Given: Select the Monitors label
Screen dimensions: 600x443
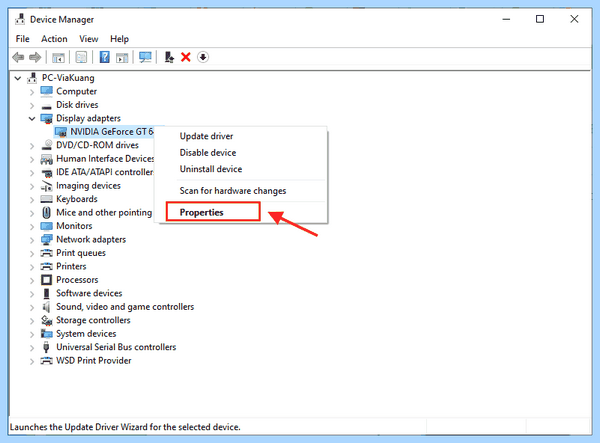Looking at the screenshot, I should [x=74, y=226].
